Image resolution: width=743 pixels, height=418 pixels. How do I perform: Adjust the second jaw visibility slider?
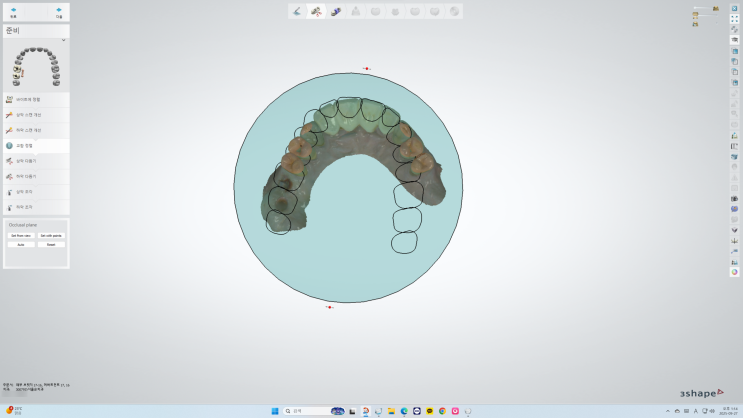coord(708,15)
